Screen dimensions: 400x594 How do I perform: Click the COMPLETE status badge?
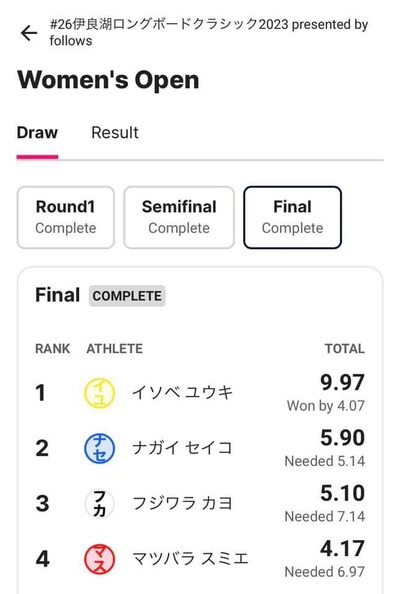127,296
